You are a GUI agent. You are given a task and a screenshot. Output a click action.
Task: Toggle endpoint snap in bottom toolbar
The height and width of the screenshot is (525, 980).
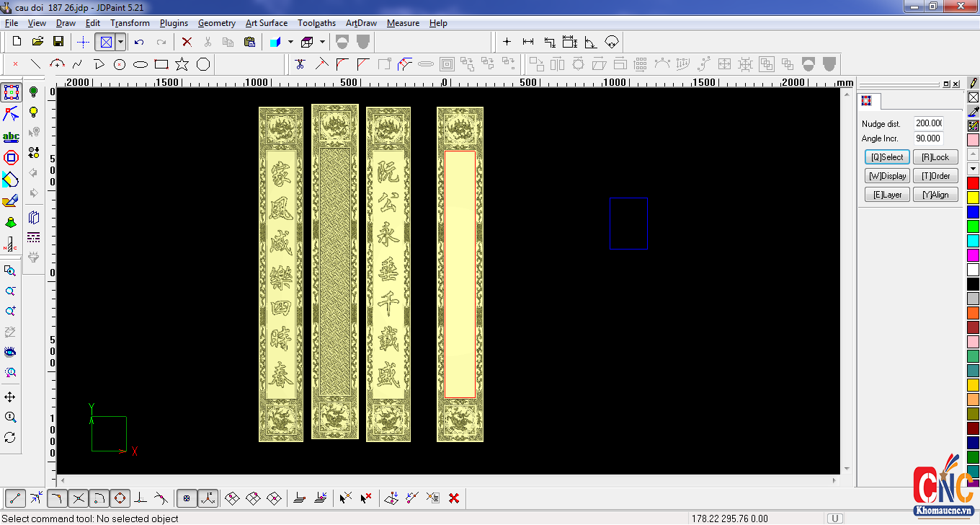(16, 498)
